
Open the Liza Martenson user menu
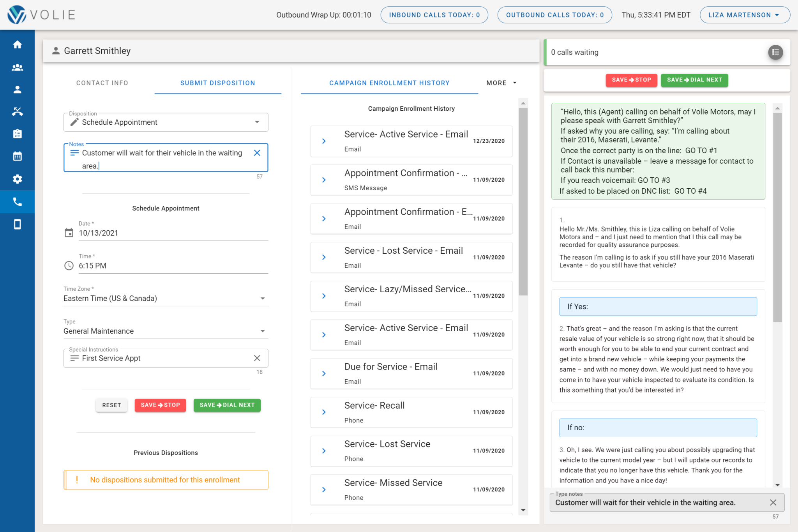coord(744,15)
